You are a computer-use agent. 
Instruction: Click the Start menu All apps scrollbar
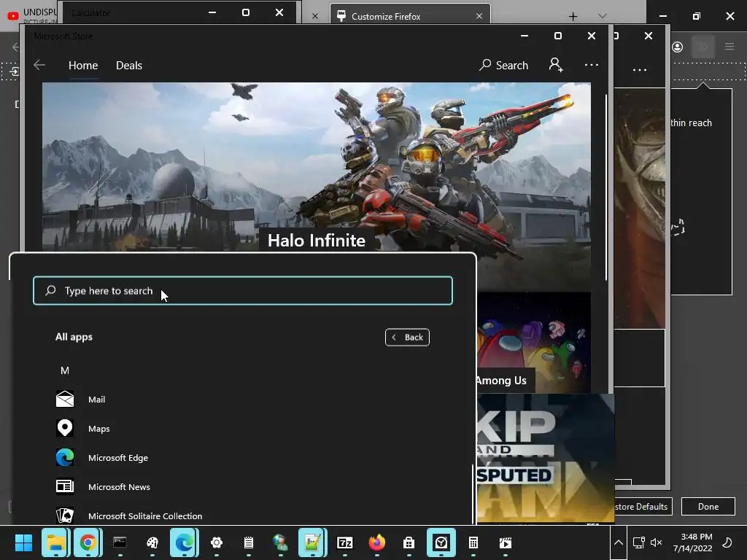473,494
